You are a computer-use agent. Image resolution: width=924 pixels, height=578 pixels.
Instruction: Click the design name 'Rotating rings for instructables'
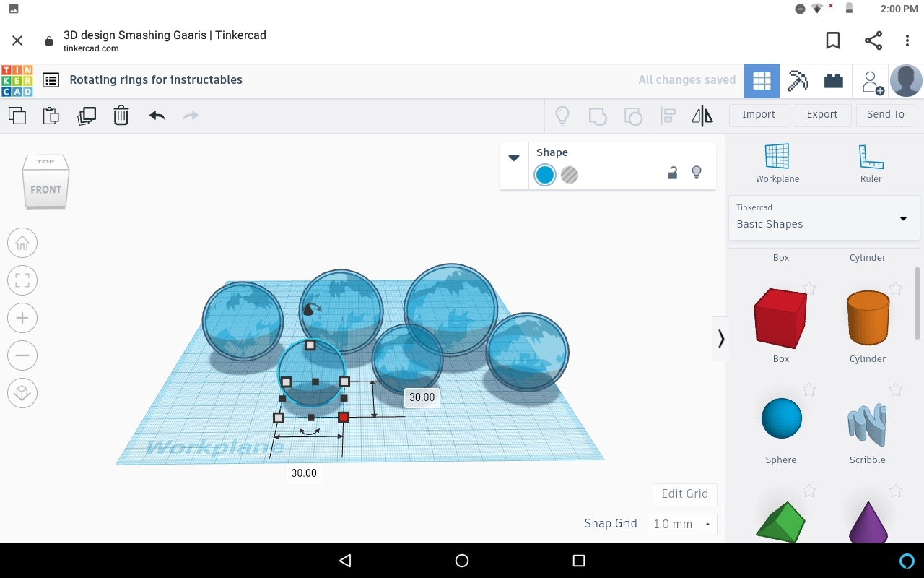pyautogui.click(x=156, y=80)
